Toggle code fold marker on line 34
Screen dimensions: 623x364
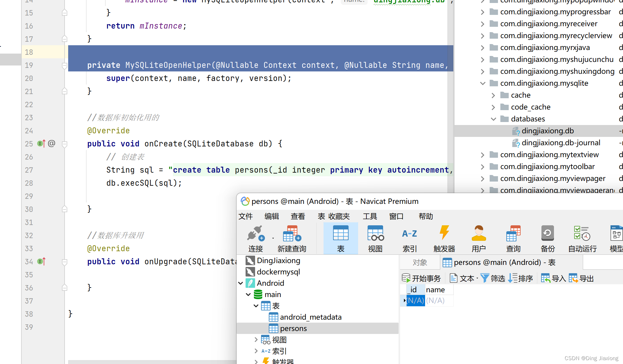pos(65,262)
